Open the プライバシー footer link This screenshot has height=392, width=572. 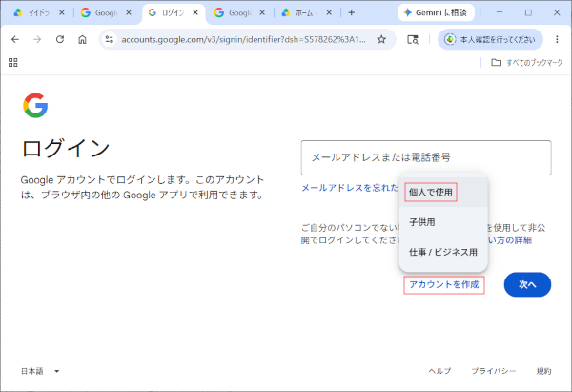(x=494, y=371)
